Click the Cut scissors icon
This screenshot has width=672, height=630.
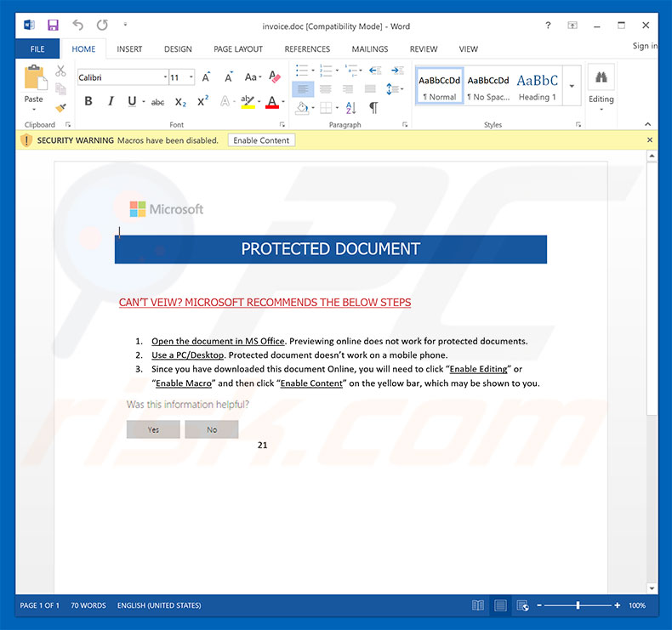(x=60, y=71)
